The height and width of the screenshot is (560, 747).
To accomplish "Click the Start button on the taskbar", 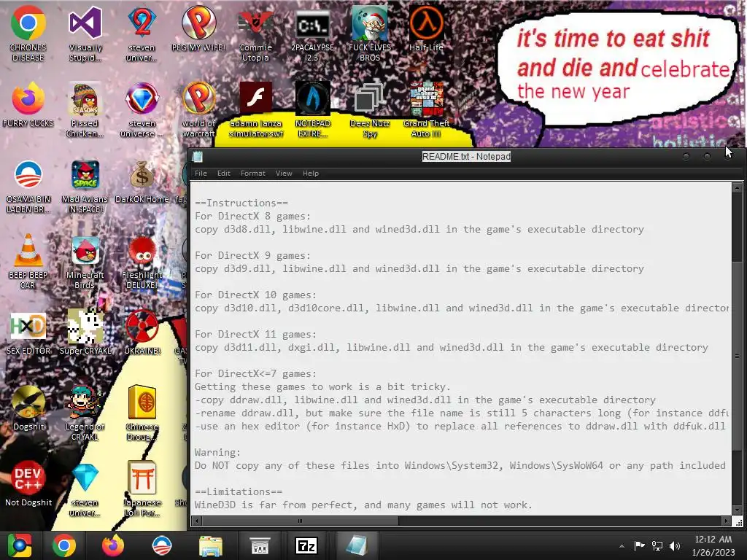I will click(x=20, y=545).
